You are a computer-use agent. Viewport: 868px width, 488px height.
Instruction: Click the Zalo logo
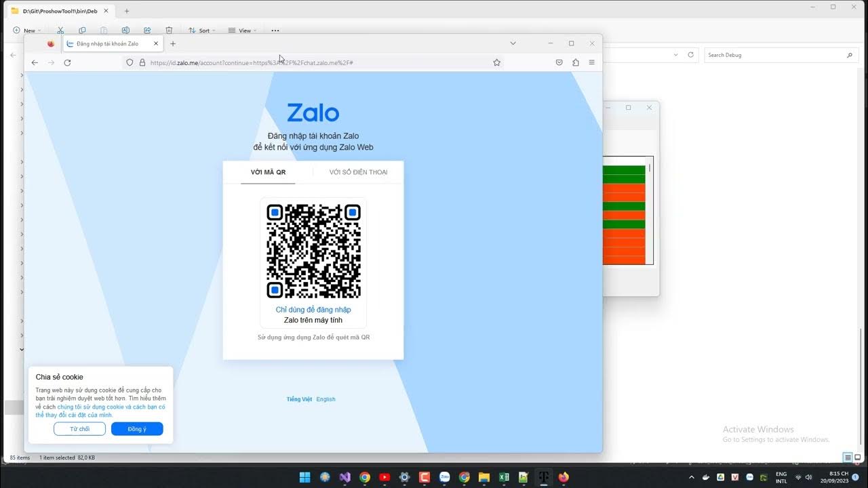[x=313, y=113]
